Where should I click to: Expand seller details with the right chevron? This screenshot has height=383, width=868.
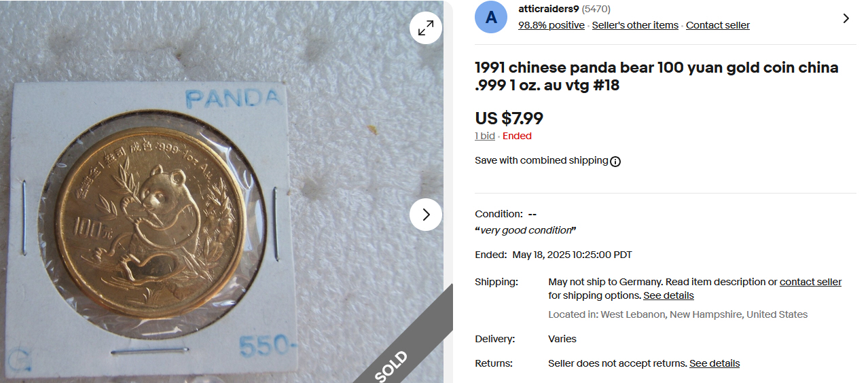[x=846, y=18]
